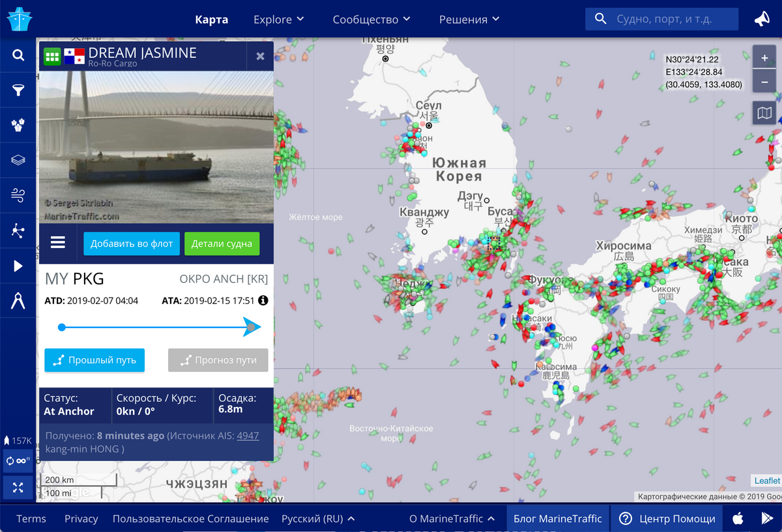Click the megaphone notifications icon
Screen dimensions: 782x532
tap(761, 20)
